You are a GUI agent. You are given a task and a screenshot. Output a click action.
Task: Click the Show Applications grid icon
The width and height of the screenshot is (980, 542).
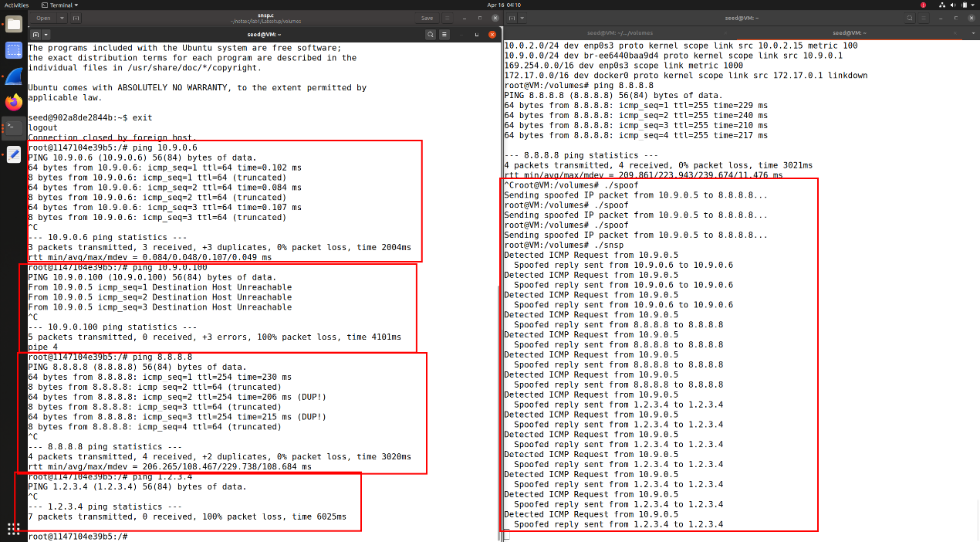coord(13,529)
